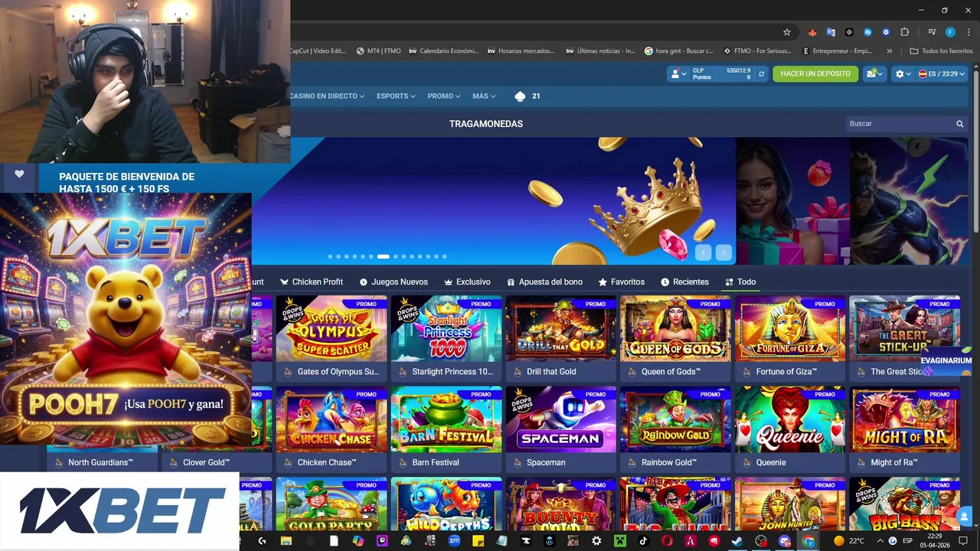Open the Chrome profile avatar
Screen dimensions: 980x551
(950, 32)
